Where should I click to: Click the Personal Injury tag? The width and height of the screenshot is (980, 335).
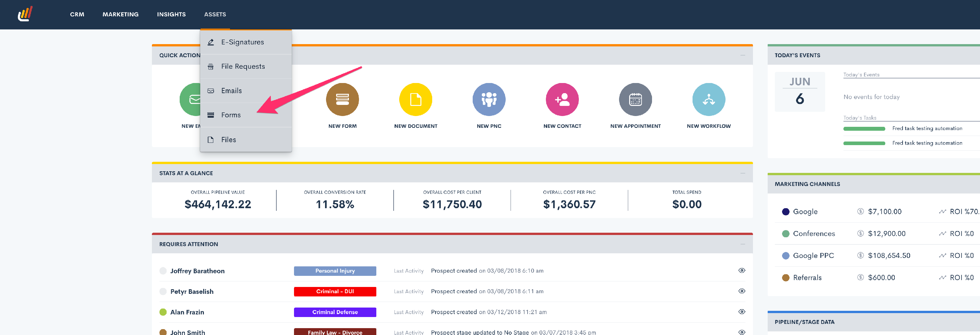[x=335, y=271]
